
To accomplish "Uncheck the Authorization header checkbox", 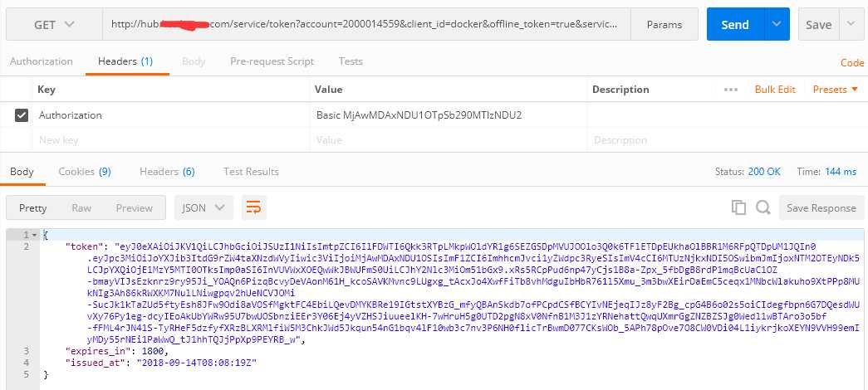I will point(22,115).
